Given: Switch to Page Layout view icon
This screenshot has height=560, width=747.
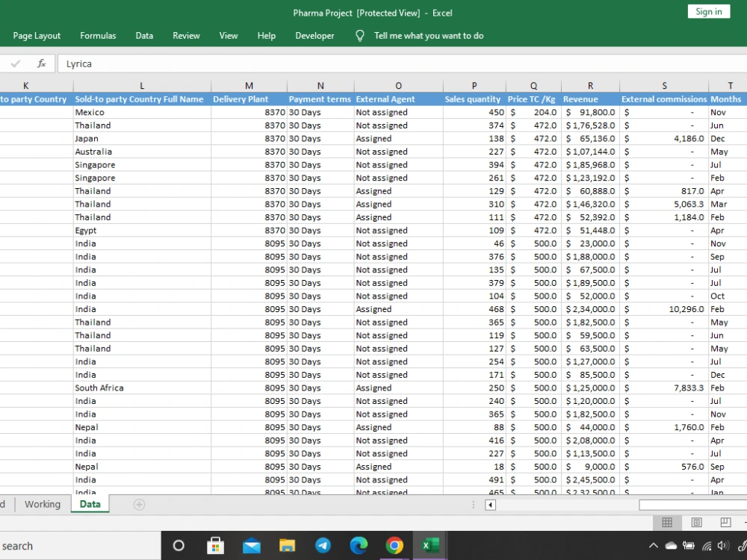Looking at the screenshot, I should click(696, 523).
